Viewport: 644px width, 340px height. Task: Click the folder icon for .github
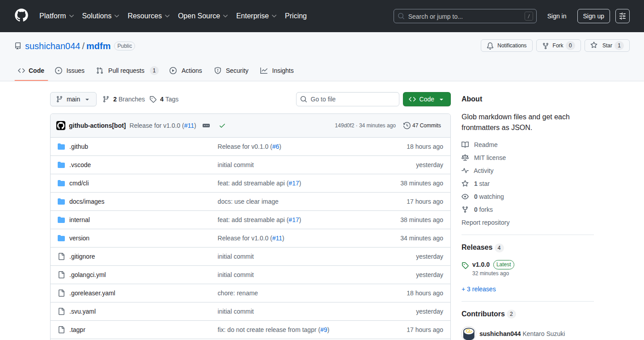pos(61,147)
